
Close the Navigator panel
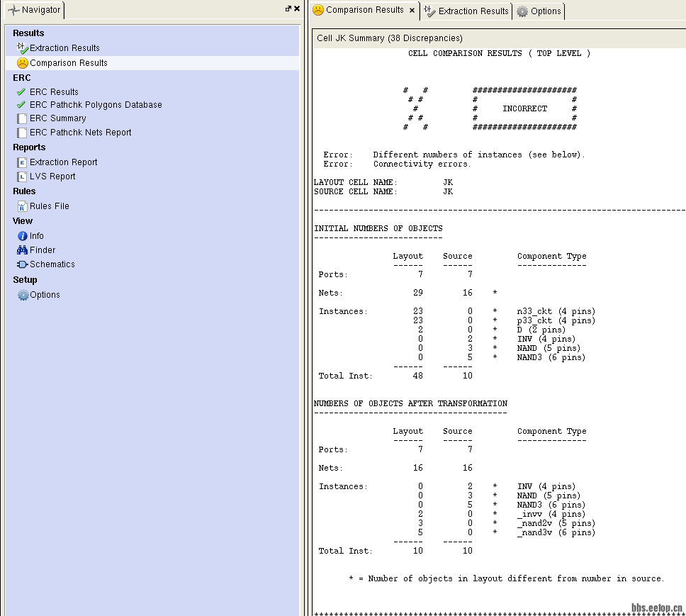pyautogui.click(x=297, y=9)
